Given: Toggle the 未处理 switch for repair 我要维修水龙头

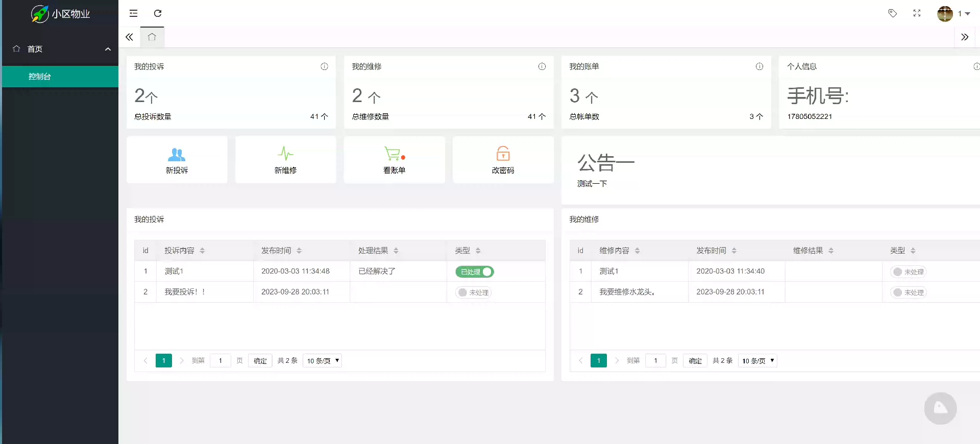Looking at the screenshot, I should (x=908, y=292).
